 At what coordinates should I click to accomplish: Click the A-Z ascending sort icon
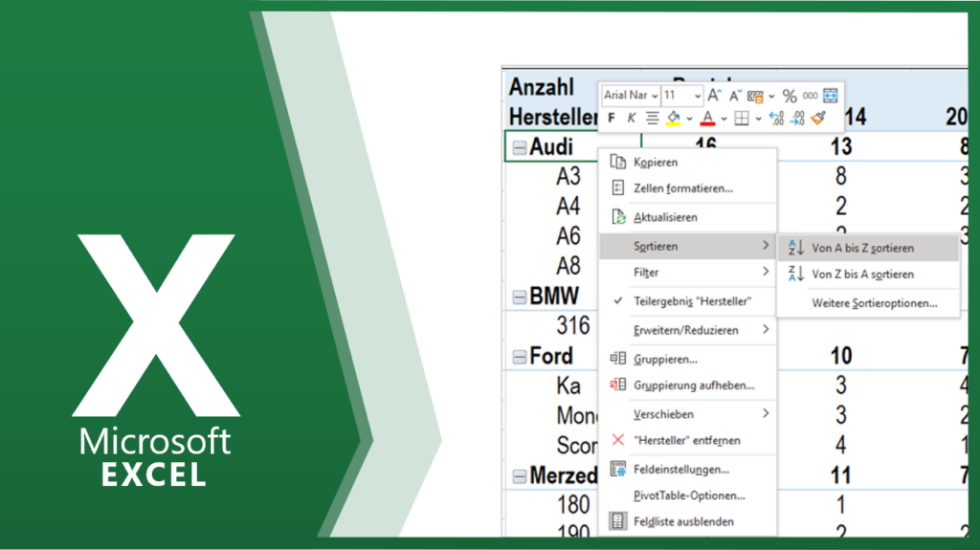[x=795, y=248]
